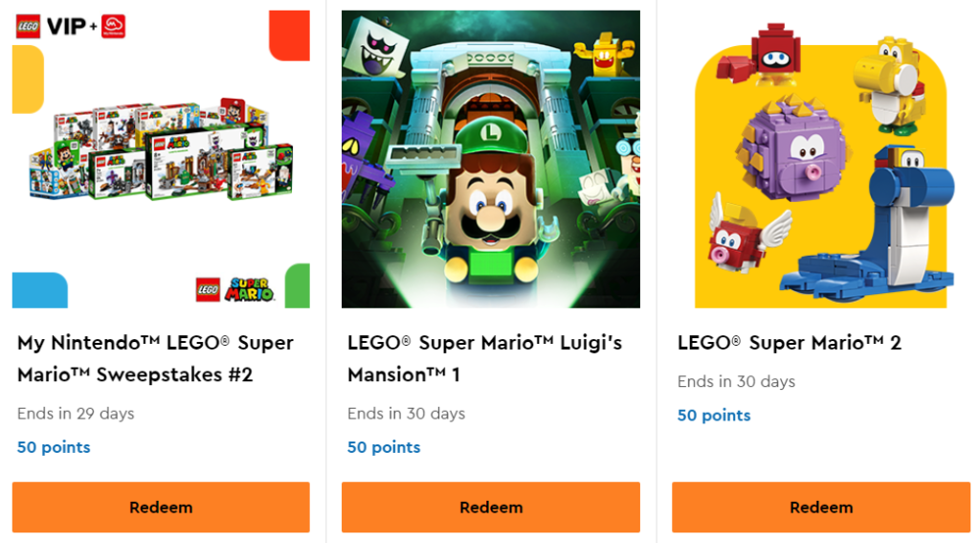Screen dimensions: 980x543
Task: Open the Super Mario 2 characters image
Action: pyautogui.click(x=820, y=159)
